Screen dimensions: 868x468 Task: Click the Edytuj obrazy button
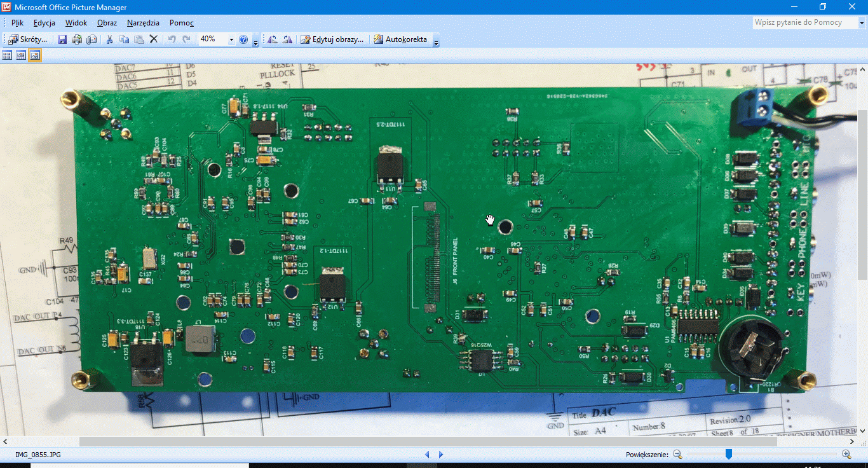pos(332,39)
